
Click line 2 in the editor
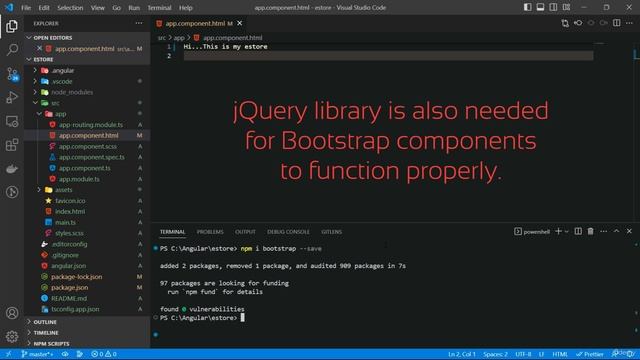point(388,56)
